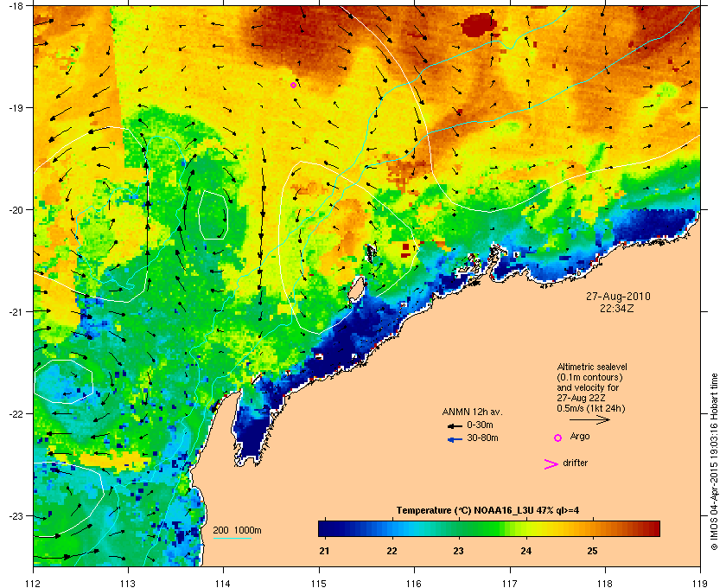Click the temperature colorbar at 21 degrees
The width and height of the screenshot is (726, 588).
325,528
